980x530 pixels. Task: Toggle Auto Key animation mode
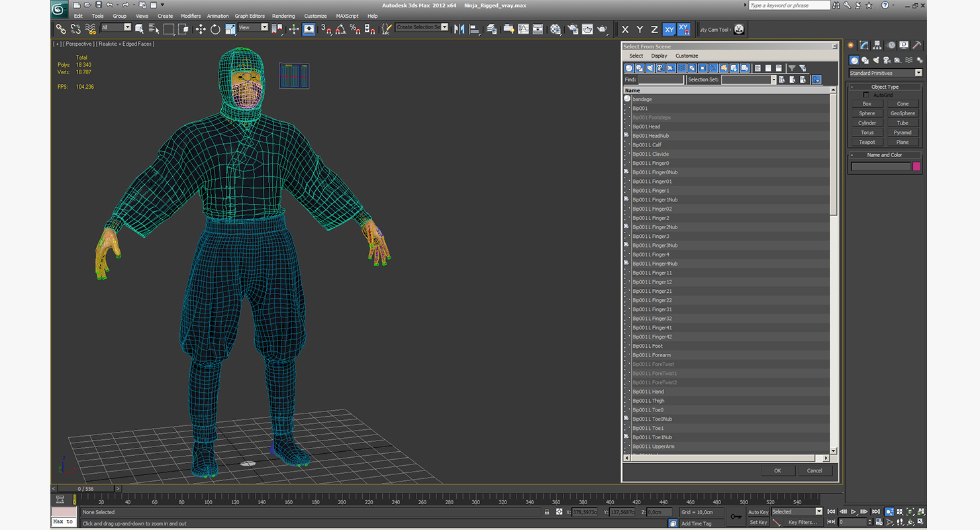758,512
